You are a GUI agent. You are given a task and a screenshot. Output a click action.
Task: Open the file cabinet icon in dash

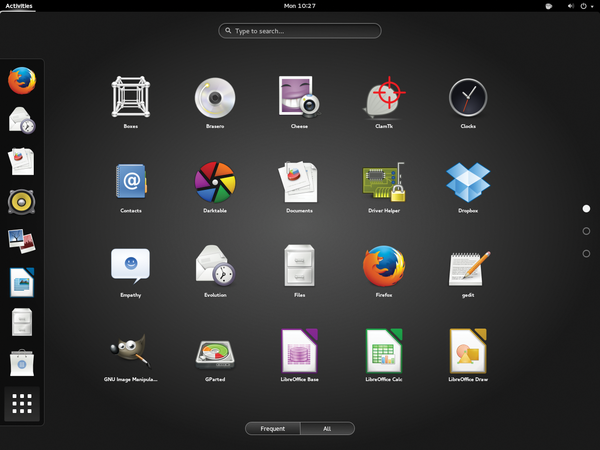pyautogui.click(x=22, y=322)
